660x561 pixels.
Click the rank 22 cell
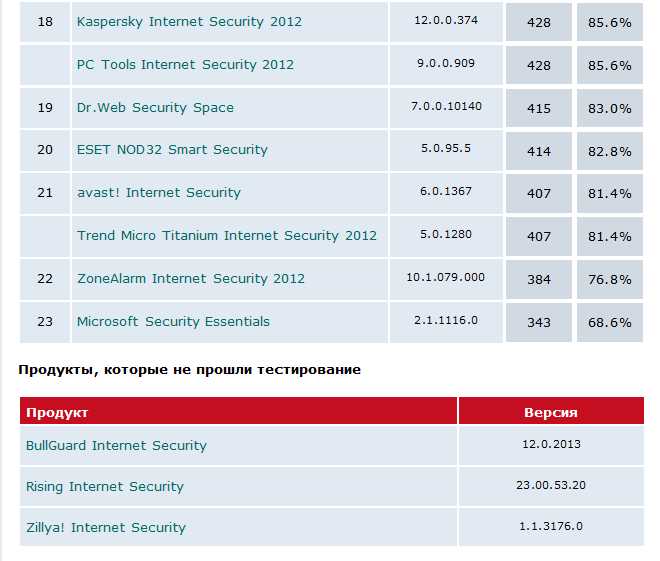[45, 279]
